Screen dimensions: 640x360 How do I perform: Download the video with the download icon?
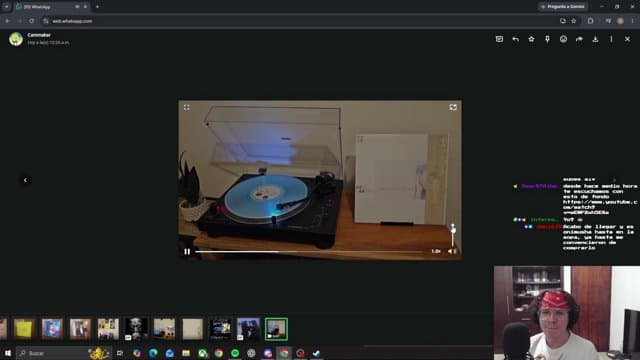(596, 39)
